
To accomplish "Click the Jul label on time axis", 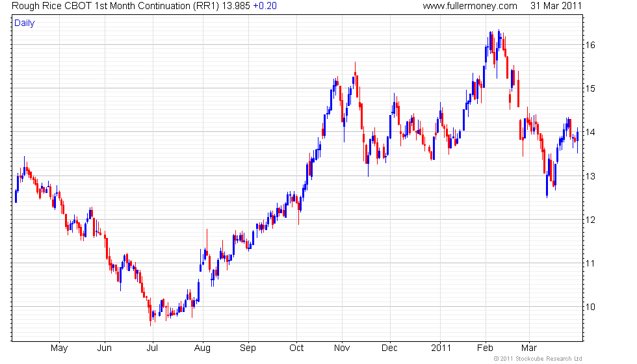I will coord(152,348).
